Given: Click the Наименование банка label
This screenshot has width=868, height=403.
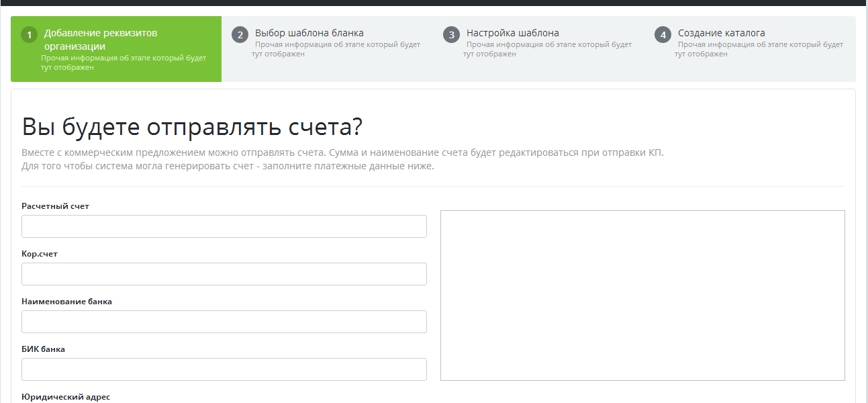Looking at the screenshot, I should point(66,302).
